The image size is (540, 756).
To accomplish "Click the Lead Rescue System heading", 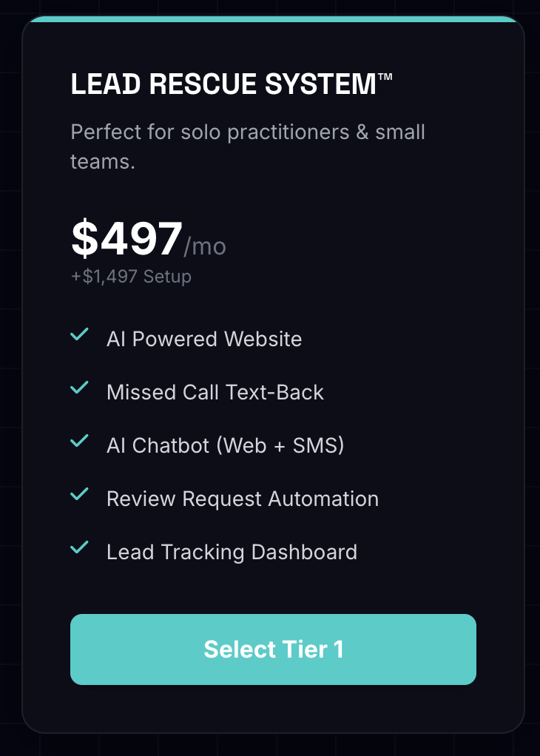I will (x=232, y=84).
